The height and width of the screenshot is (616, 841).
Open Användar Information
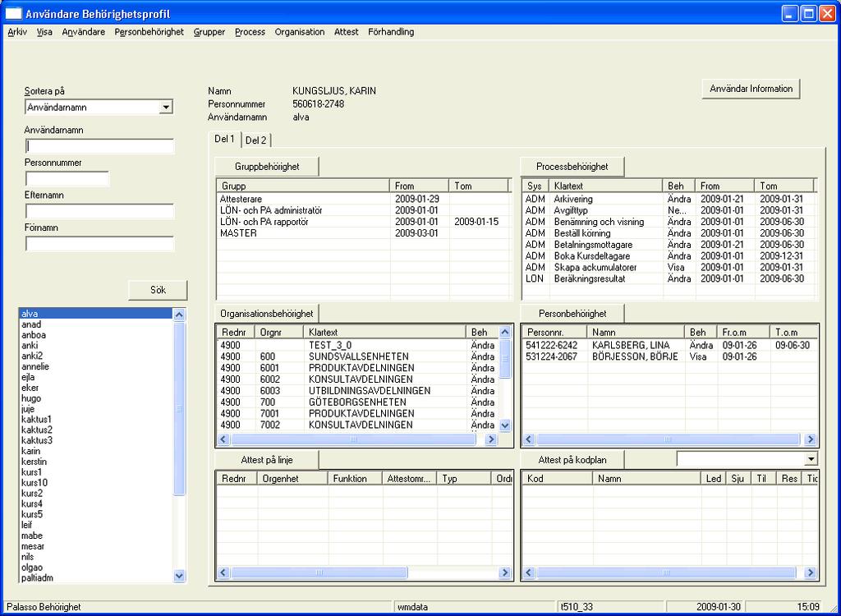coord(751,89)
